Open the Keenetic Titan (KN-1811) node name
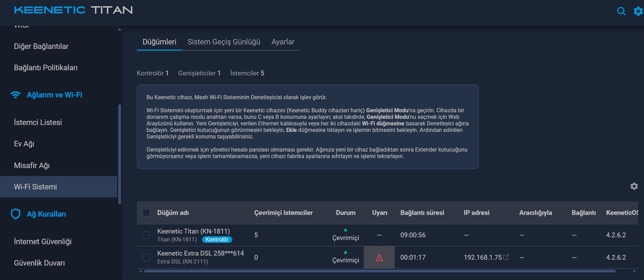This screenshot has height=280, width=644. 193,231
